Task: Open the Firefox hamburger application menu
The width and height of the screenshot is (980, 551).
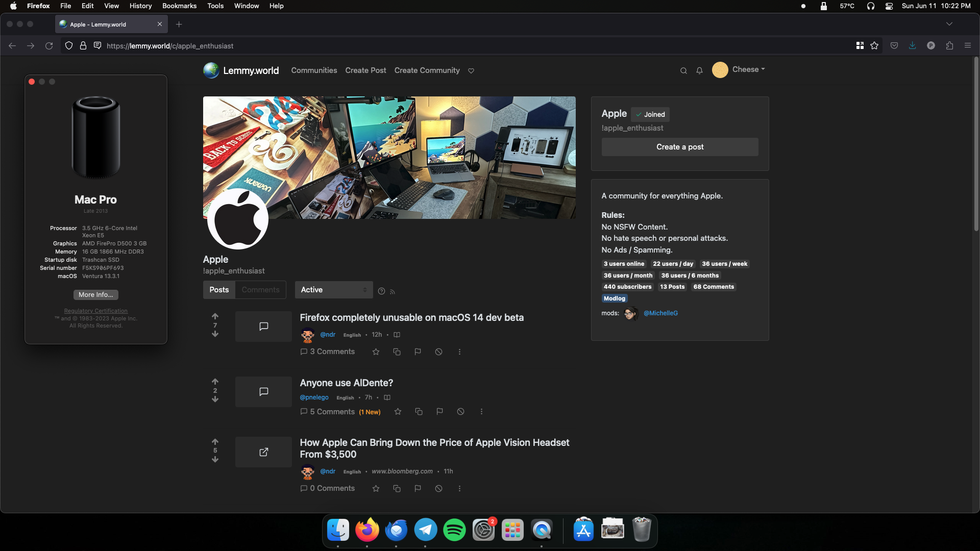Action: coord(968,46)
